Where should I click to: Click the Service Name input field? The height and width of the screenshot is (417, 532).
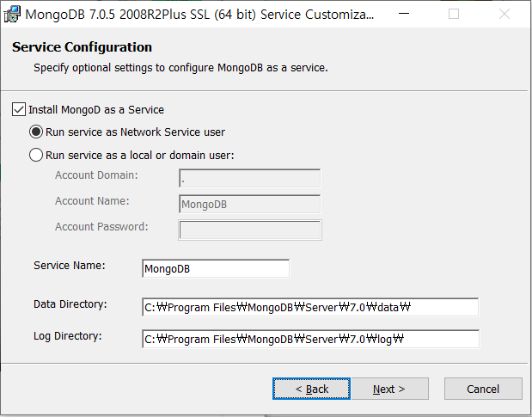pyautogui.click(x=216, y=269)
